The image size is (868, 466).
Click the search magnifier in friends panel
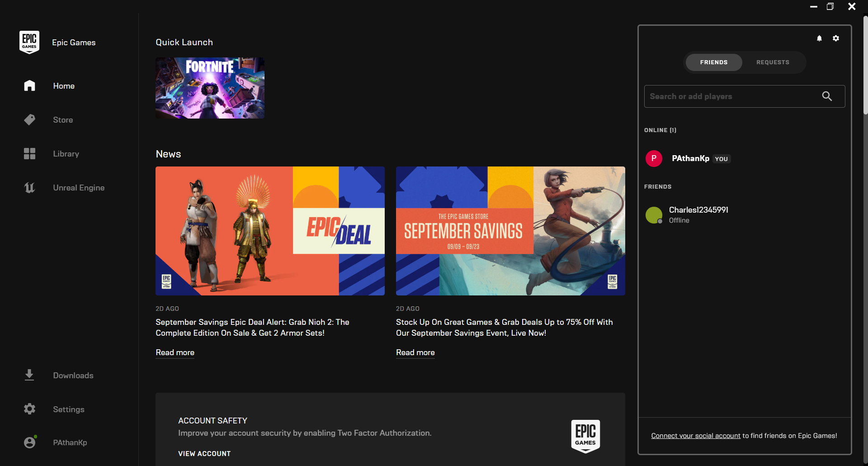827,96
